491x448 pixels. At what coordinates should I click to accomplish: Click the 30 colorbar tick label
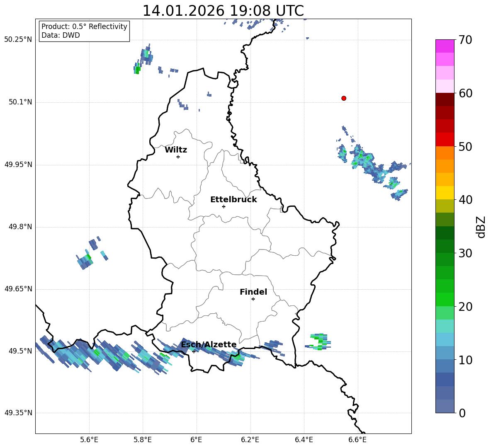465,253
